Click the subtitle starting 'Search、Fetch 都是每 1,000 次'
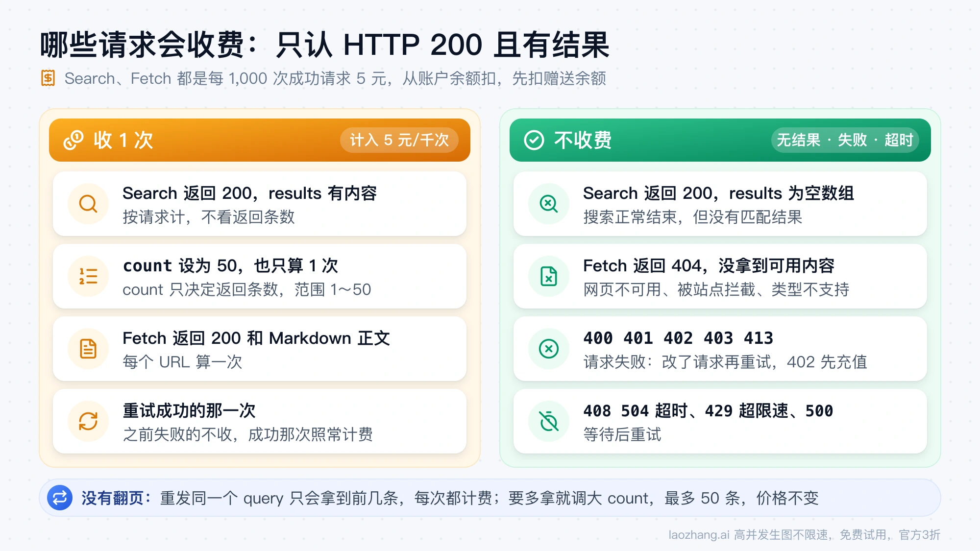 [336, 78]
